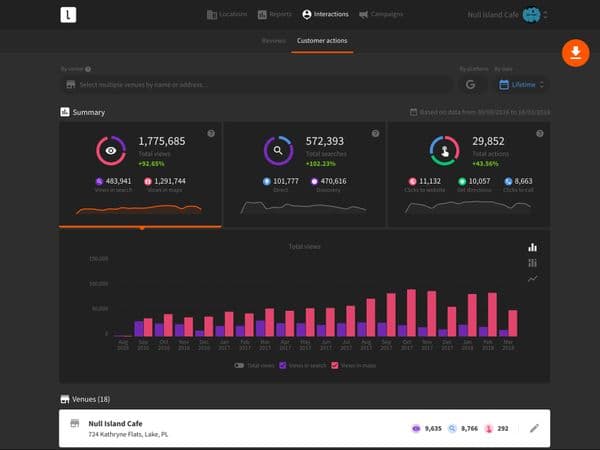This screenshot has height=450, width=600.
Task: Switch to the Reviews tab
Action: point(273,41)
